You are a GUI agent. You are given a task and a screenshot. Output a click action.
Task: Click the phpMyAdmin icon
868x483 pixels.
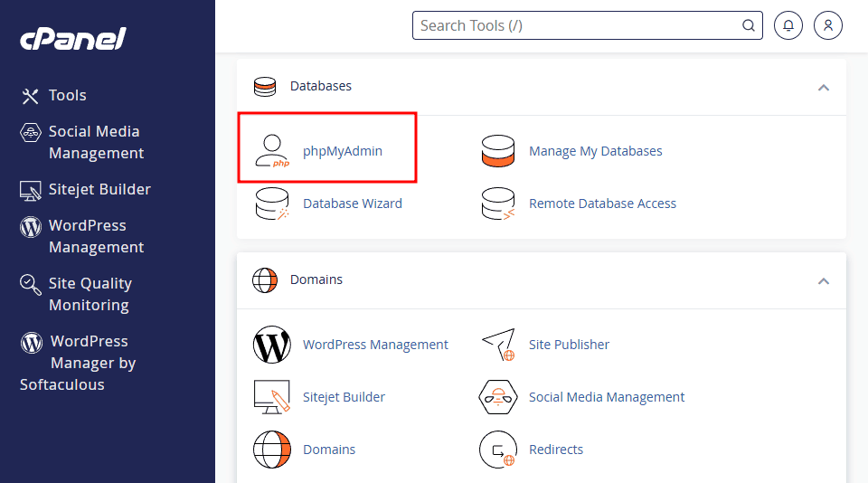272,151
